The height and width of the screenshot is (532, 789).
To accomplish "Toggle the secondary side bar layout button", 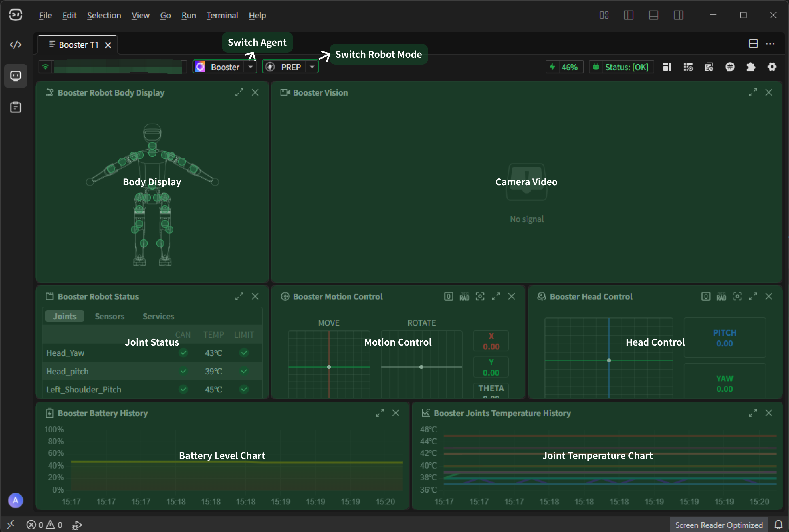I will pyautogui.click(x=678, y=15).
